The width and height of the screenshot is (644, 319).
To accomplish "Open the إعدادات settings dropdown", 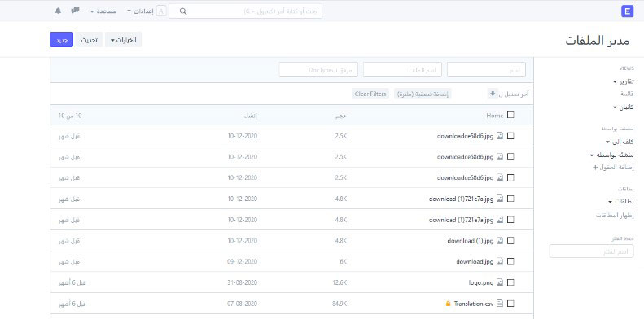I will 140,11.
